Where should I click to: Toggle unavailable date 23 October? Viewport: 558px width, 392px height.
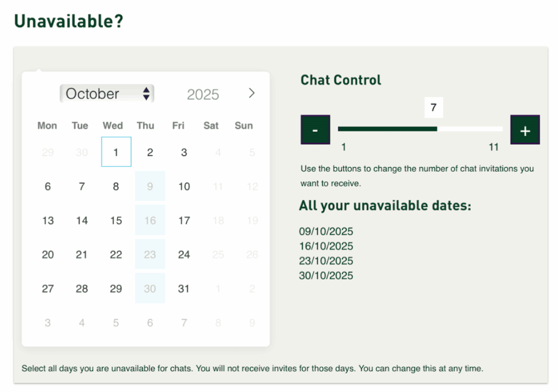pos(150,254)
